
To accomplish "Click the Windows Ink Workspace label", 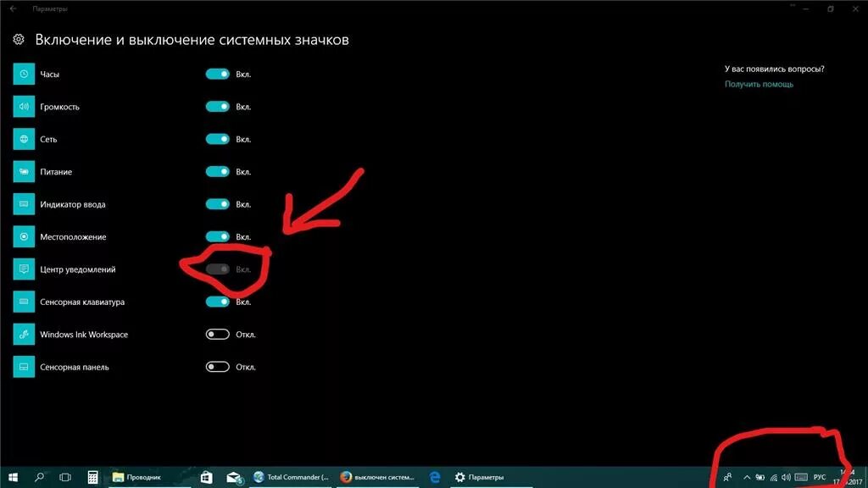I will pos(84,334).
